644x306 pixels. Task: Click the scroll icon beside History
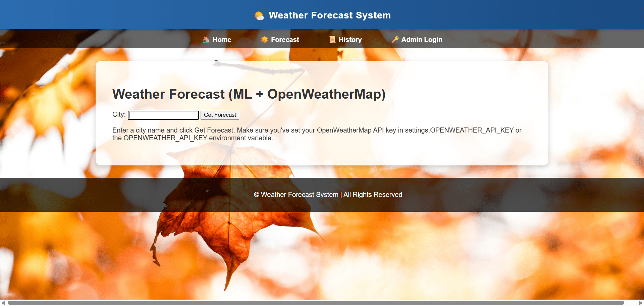332,39
